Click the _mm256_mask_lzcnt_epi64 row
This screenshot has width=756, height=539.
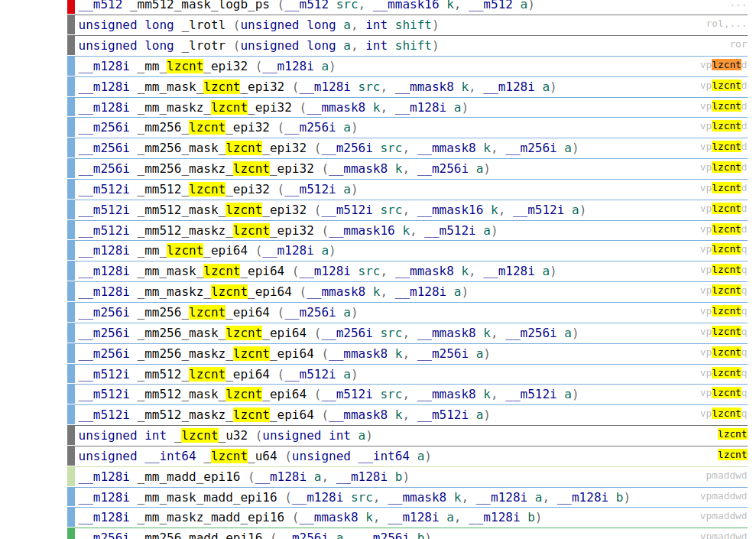pos(407,333)
